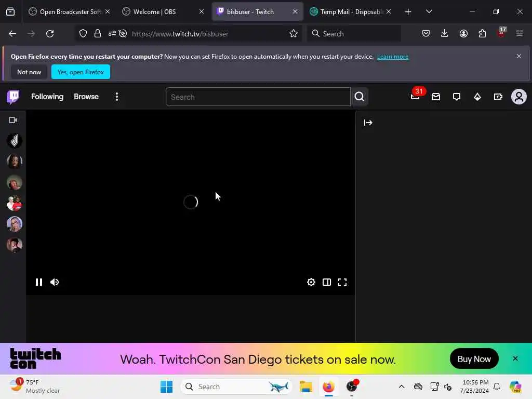Click the autoplay blocked icon in address bar
This screenshot has width=532, height=399.
click(123, 34)
